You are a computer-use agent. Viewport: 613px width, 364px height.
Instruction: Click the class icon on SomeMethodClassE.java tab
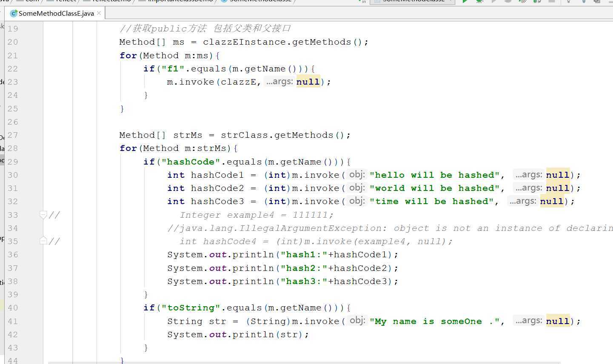click(x=13, y=14)
